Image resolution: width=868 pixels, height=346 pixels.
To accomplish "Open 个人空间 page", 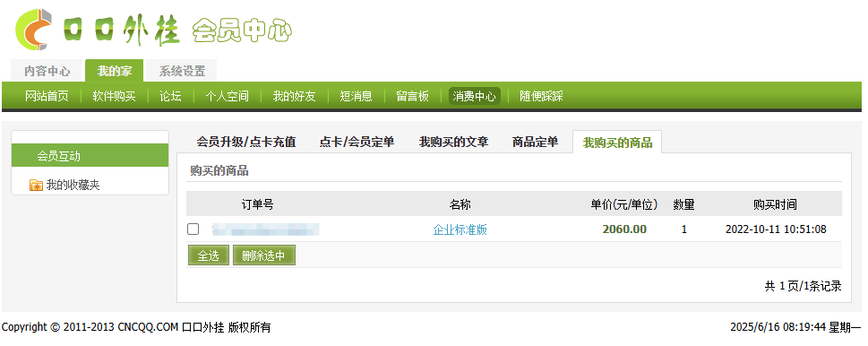I will (x=227, y=96).
